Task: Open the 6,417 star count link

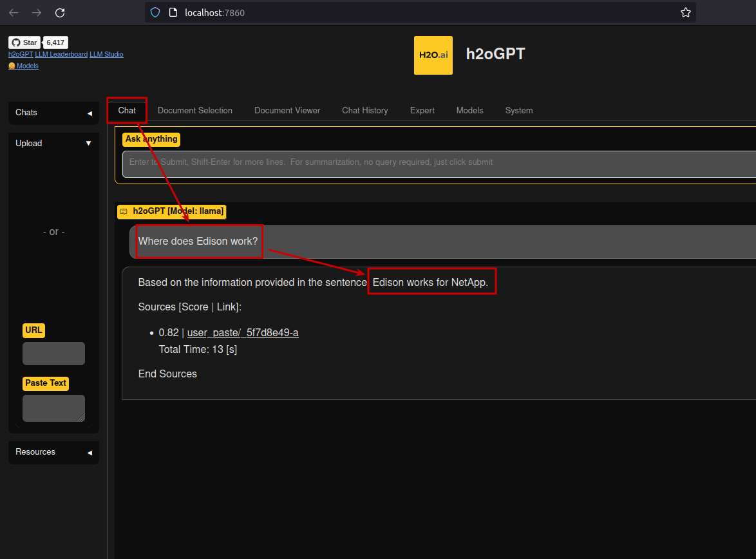Action: pyautogui.click(x=55, y=43)
